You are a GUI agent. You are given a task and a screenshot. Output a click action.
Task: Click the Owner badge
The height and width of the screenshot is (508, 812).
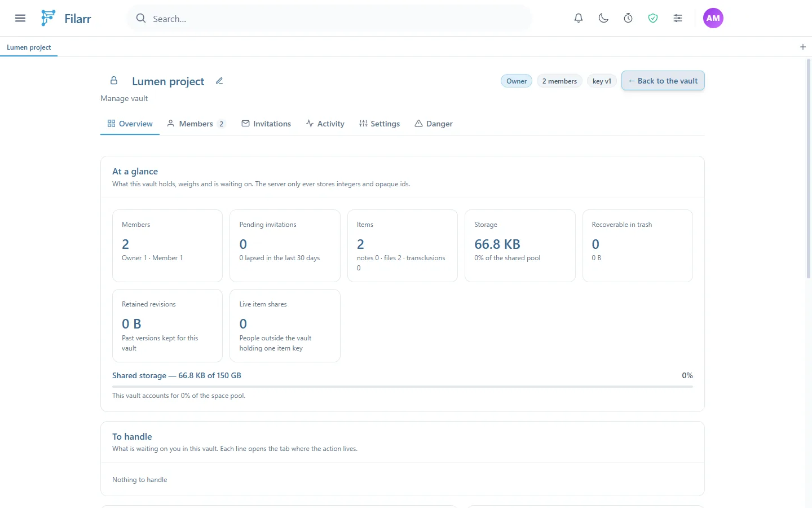[x=517, y=81]
